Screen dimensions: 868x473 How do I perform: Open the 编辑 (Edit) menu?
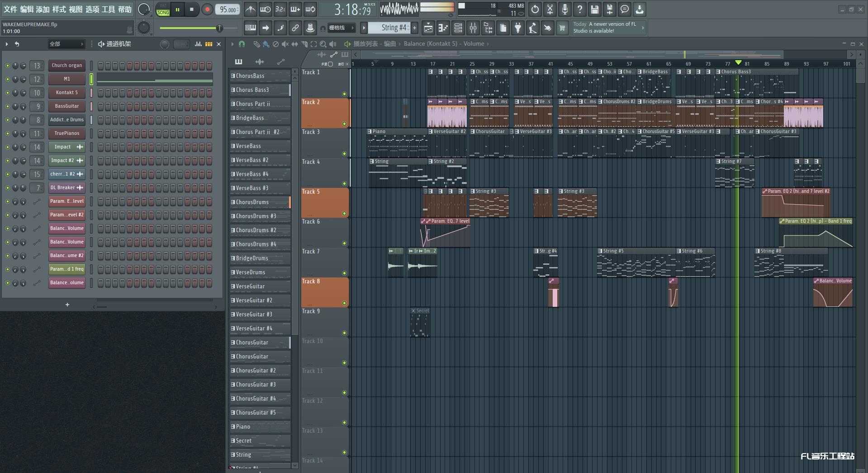pyautogui.click(x=26, y=9)
